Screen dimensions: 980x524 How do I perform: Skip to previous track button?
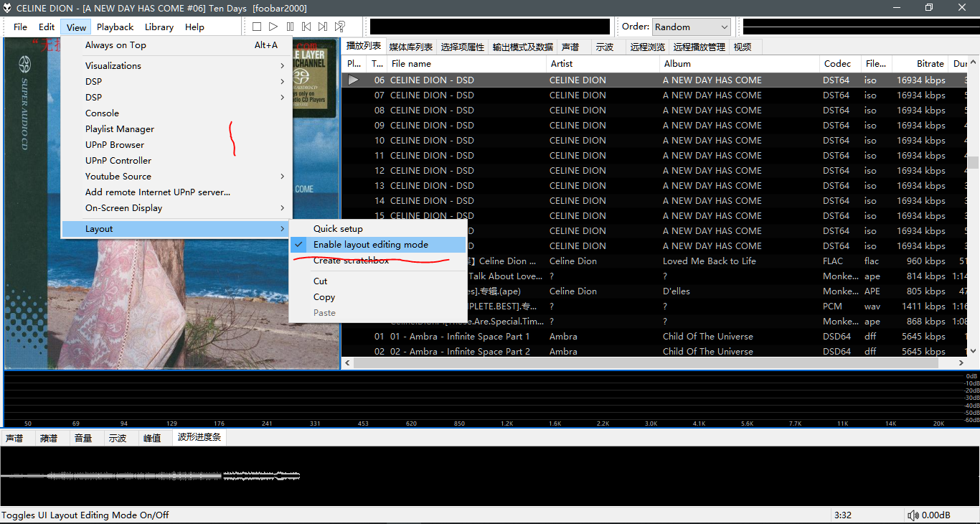pyautogui.click(x=306, y=27)
